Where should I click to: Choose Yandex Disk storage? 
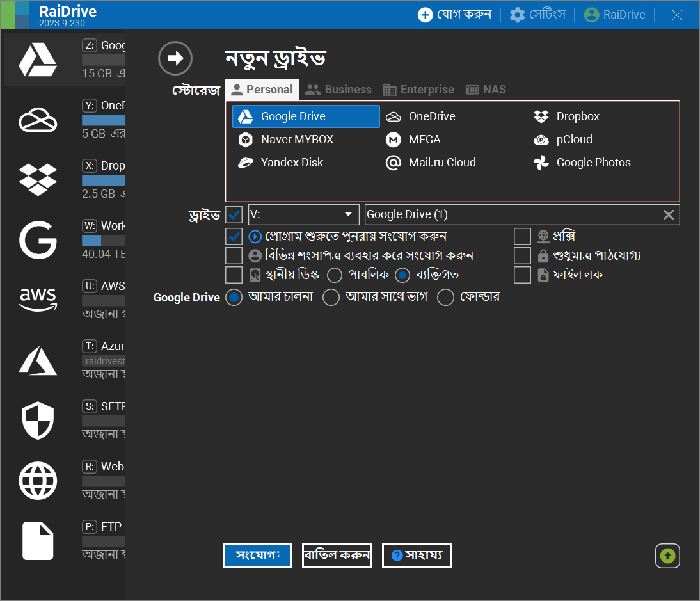[280, 163]
